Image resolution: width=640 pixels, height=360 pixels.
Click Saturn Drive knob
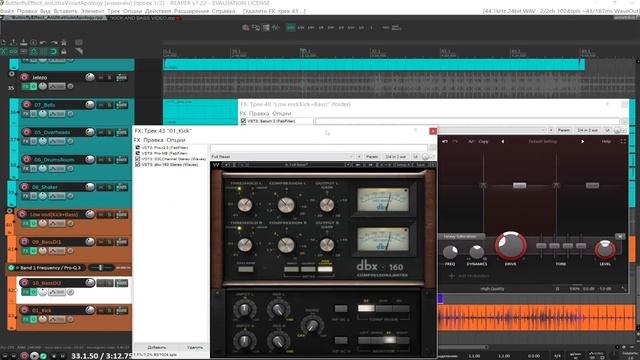click(x=511, y=246)
